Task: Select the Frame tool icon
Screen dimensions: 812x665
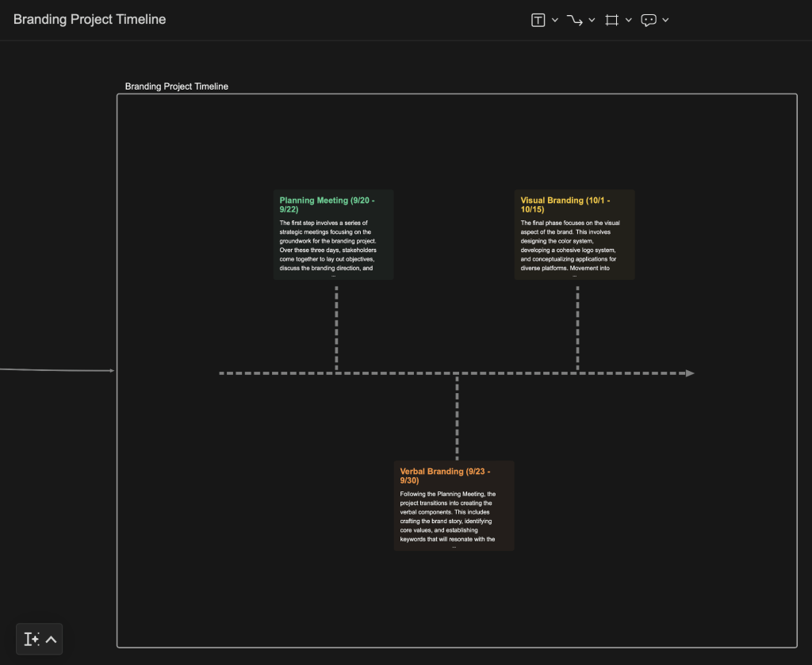Action: [611, 21]
